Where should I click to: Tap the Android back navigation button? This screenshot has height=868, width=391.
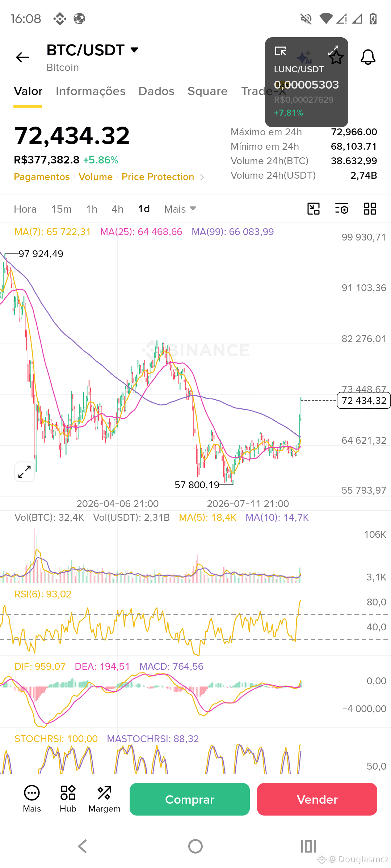(x=83, y=846)
